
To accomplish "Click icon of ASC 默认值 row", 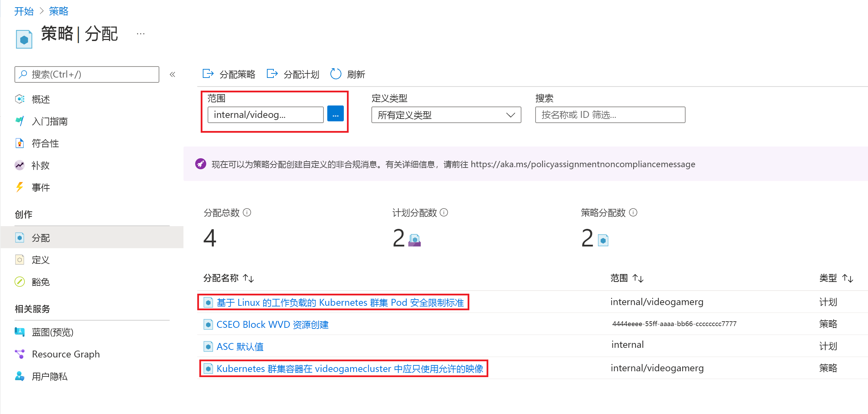I will pyautogui.click(x=208, y=346).
